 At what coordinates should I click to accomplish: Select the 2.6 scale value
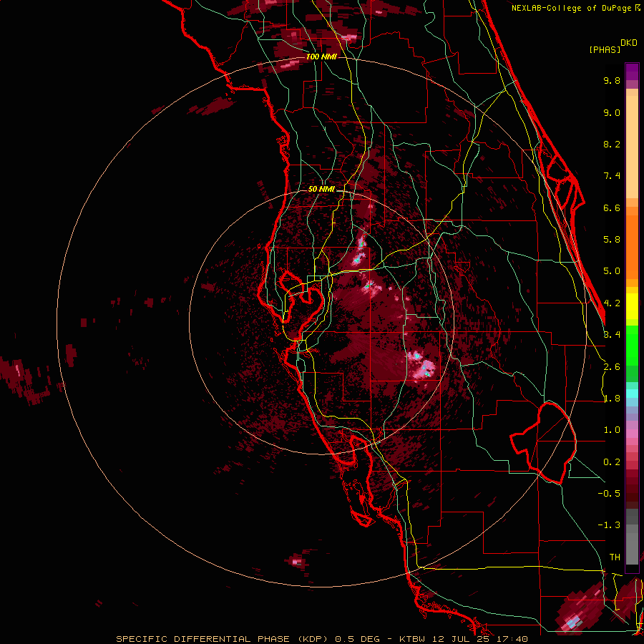[612, 367]
